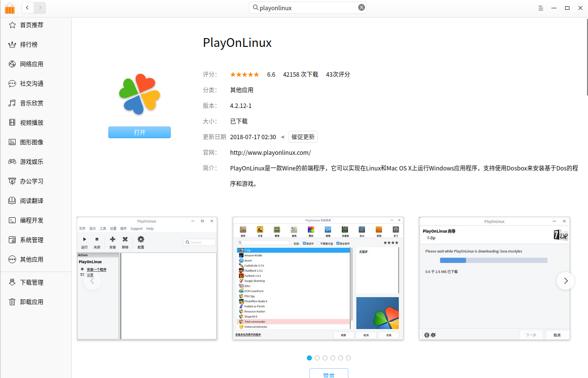Click the update date 2018-07-17 02:30
Image resolution: width=588 pixels, height=378 pixels.
[x=253, y=137]
